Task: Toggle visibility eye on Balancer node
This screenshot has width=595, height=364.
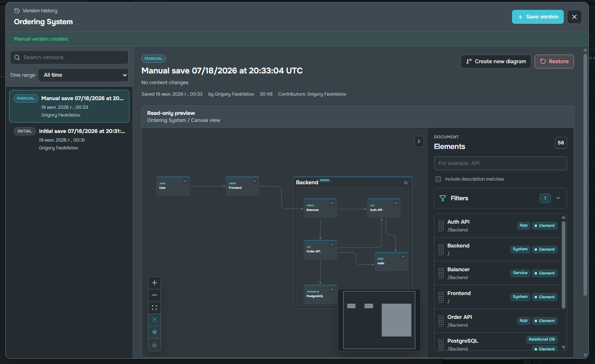Action: [332, 203]
